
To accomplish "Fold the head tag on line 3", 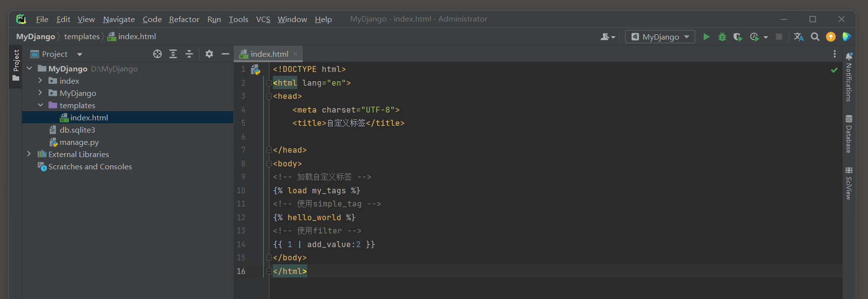I will point(269,96).
